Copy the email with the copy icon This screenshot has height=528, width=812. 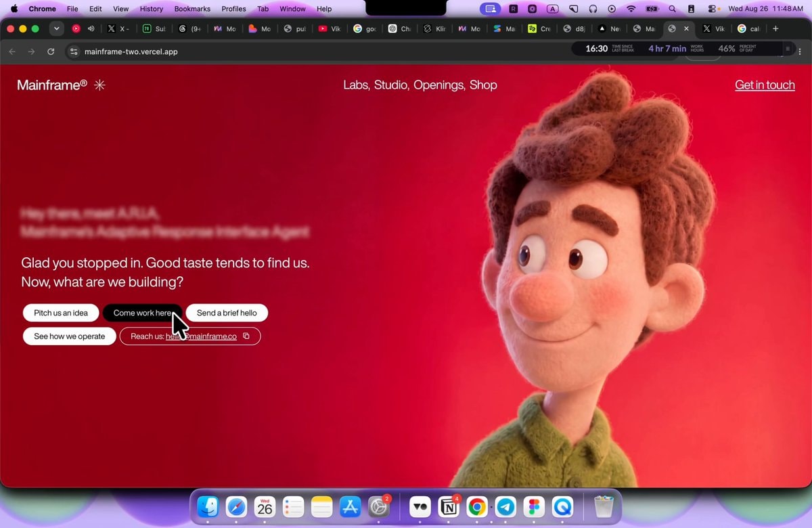(x=246, y=336)
